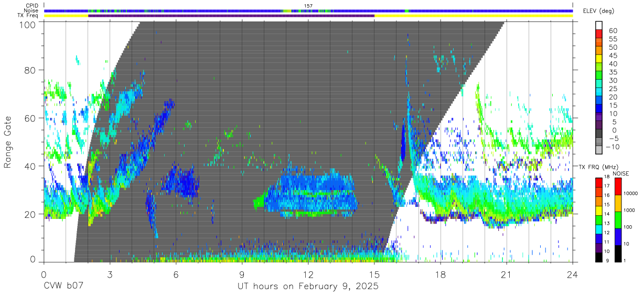
Task: Click the UT hours date title
Action: tap(308, 287)
